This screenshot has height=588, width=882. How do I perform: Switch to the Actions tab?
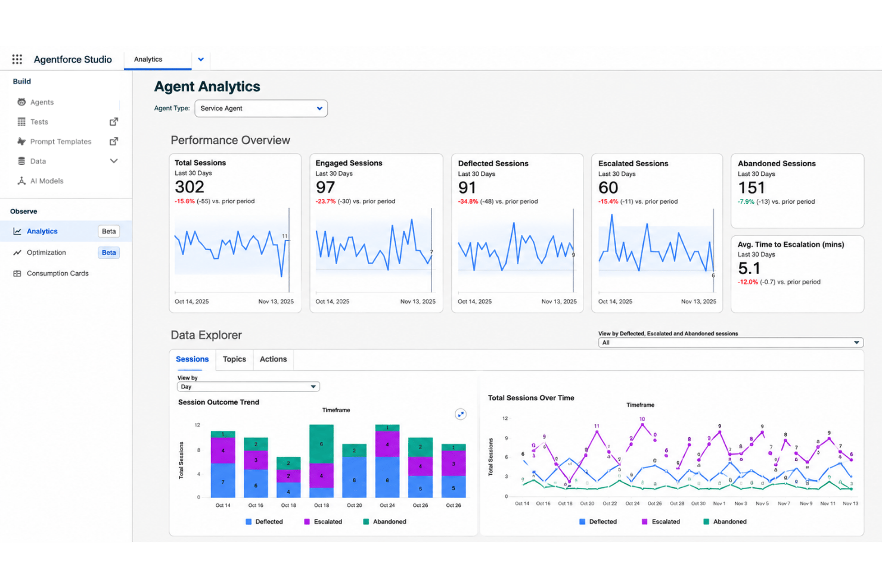273,359
